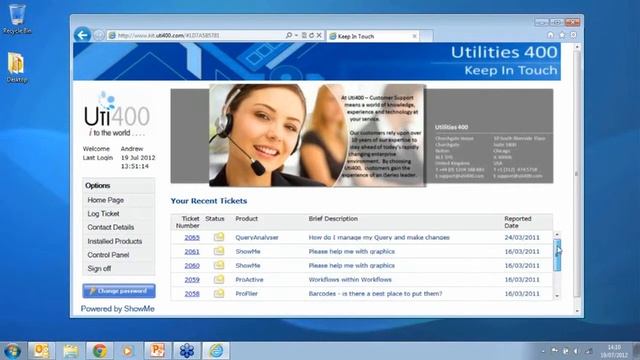Go back with the browser back arrow

pyautogui.click(x=82, y=35)
